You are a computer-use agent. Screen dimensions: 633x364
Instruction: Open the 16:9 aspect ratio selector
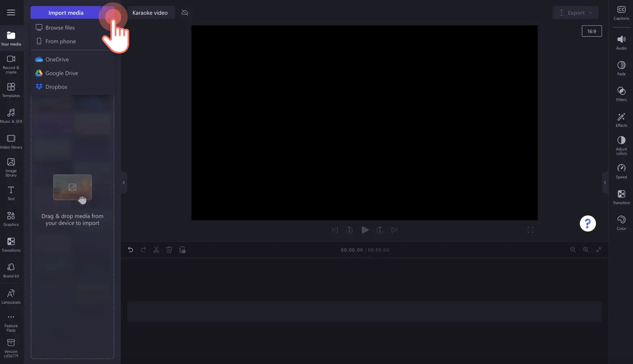point(592,31)
